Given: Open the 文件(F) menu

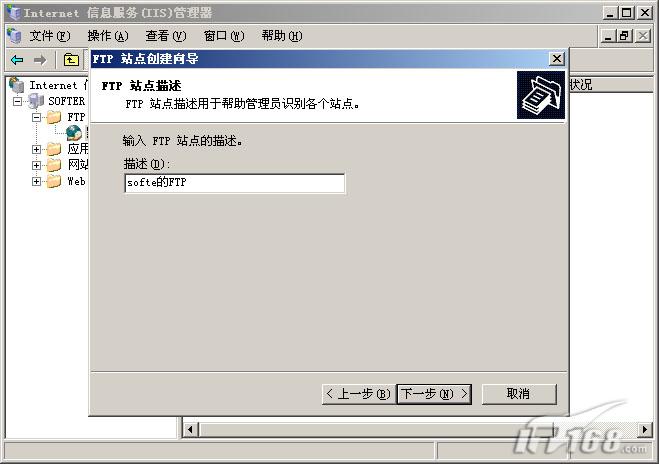Looking at the screenshot, I should coord(50,36).
